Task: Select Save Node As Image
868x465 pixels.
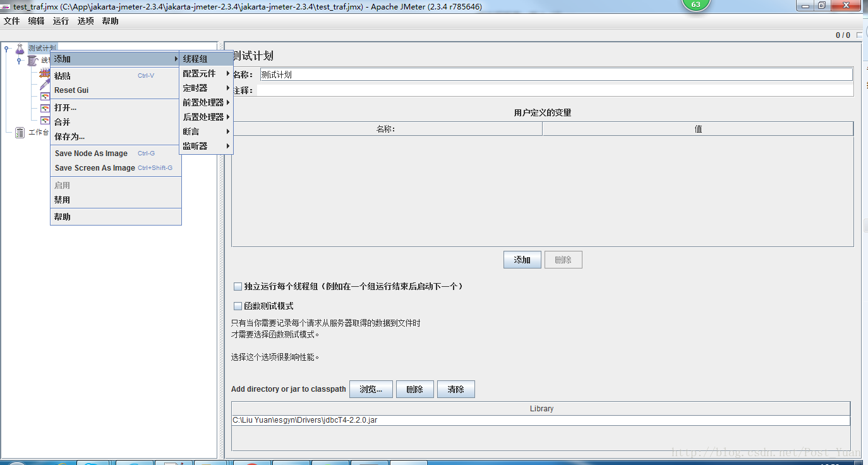Action: click(116, 154)
